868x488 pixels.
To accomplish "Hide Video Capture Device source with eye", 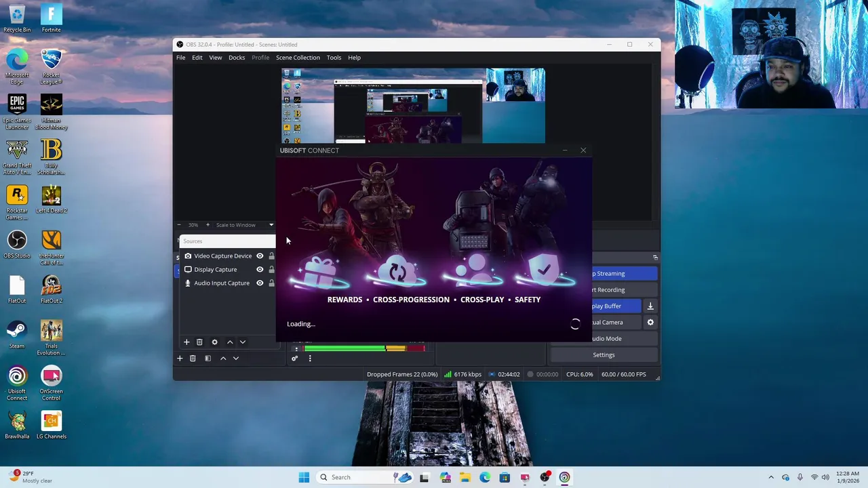I will tap(260, 256).
